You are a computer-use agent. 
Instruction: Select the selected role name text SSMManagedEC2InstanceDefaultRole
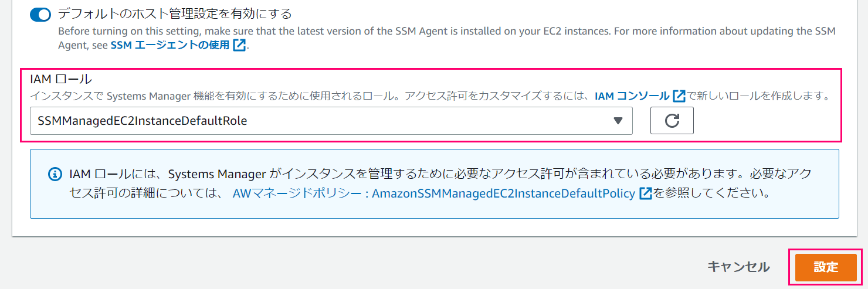coord(143,121)
